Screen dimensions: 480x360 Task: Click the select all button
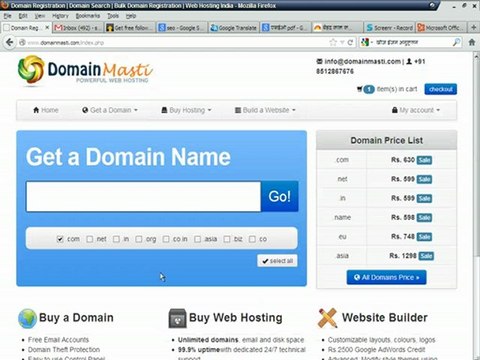277,261
